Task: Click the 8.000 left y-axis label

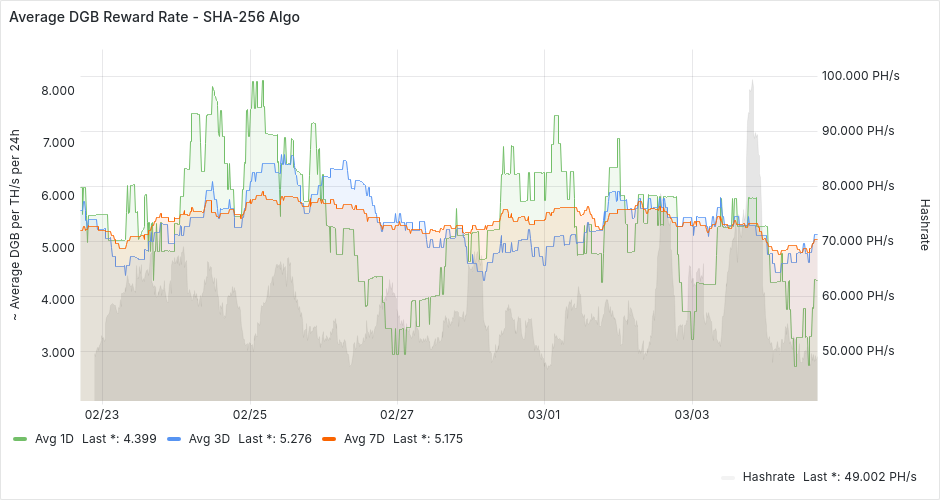Action: pyautogui.click(x=58, y=90)
